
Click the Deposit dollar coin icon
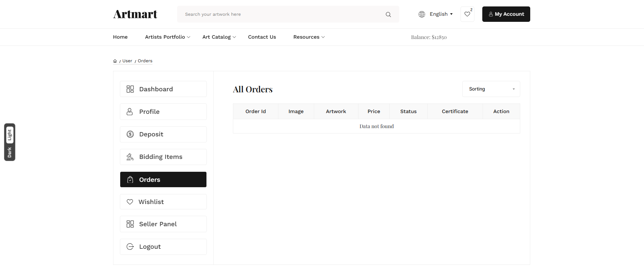(130, 134)
